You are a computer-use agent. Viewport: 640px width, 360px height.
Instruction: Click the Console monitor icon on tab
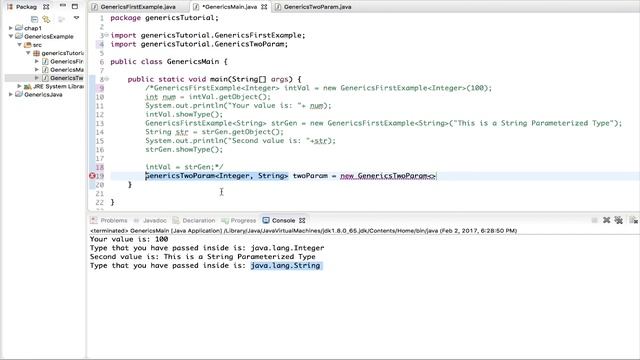coord(266,220)
